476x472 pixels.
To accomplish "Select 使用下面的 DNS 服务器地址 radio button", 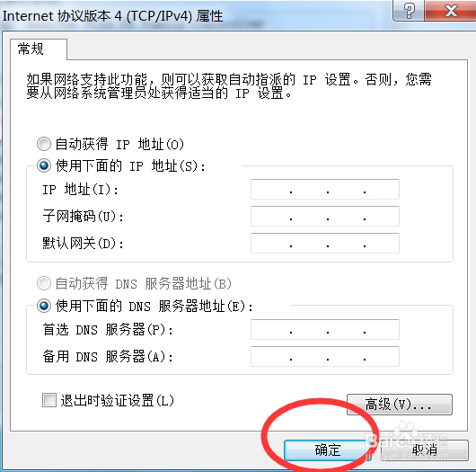I will pyautogui.click(x=44, y=306).
